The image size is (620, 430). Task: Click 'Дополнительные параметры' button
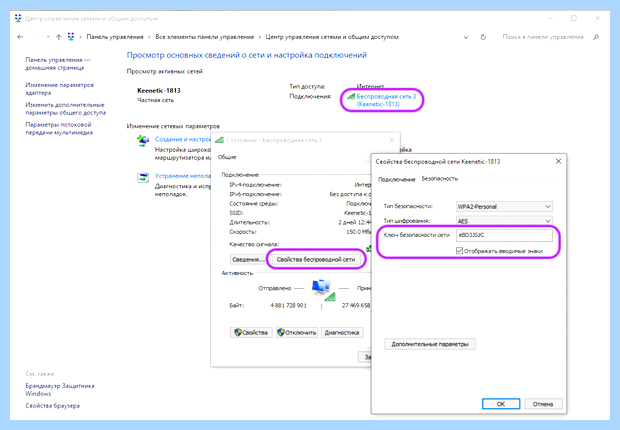(x=430, y=344)
